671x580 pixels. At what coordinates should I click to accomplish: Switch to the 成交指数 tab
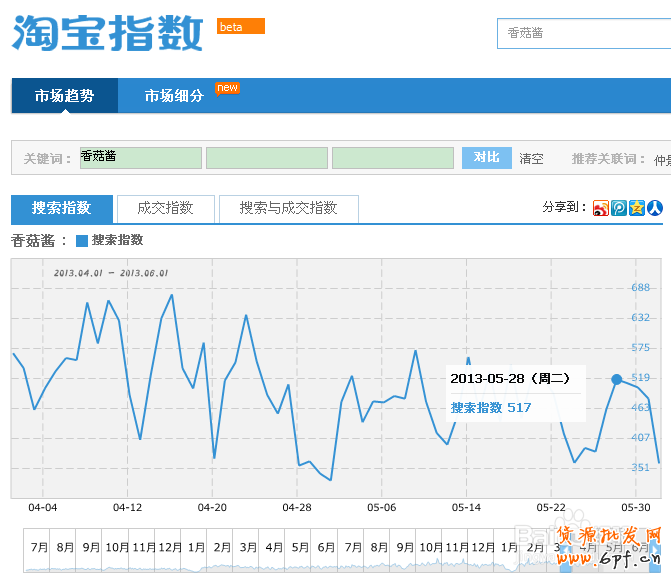tap(166, 208)
